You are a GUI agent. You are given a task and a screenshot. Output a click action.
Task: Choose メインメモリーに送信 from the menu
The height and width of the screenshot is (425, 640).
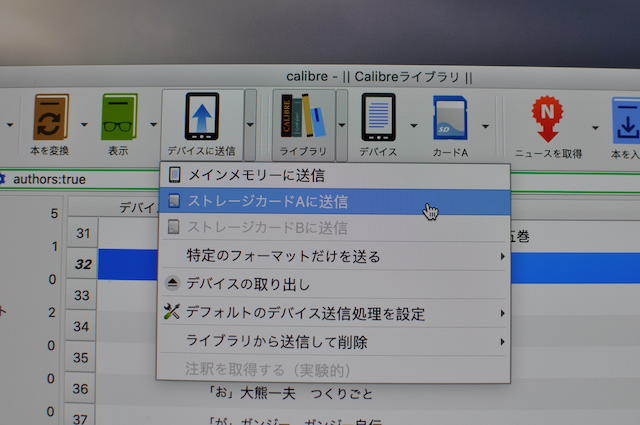(334, 176)
